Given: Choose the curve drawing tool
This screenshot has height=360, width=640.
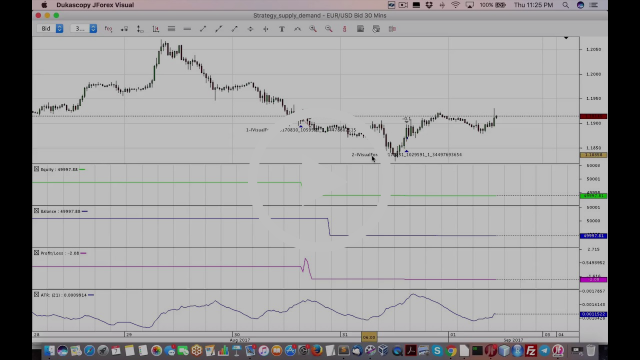Looking at the screenshot, I should (x=298, y=29).
